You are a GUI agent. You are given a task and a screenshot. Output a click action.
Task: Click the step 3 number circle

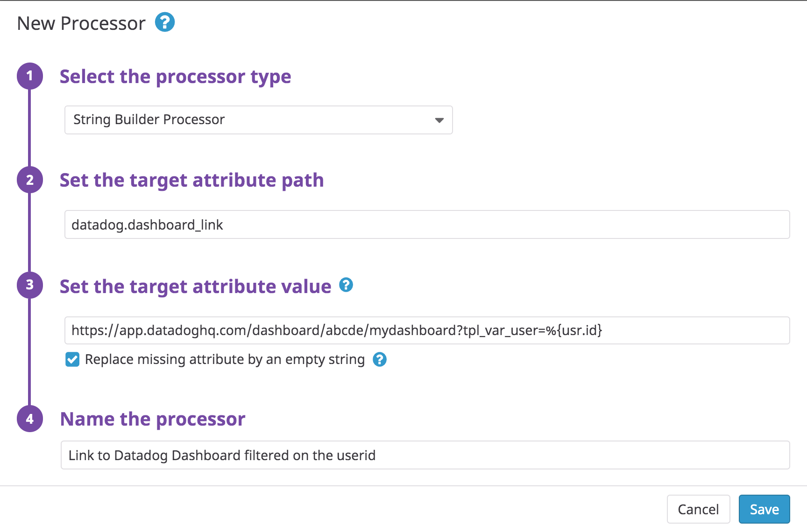pos(30,285)
